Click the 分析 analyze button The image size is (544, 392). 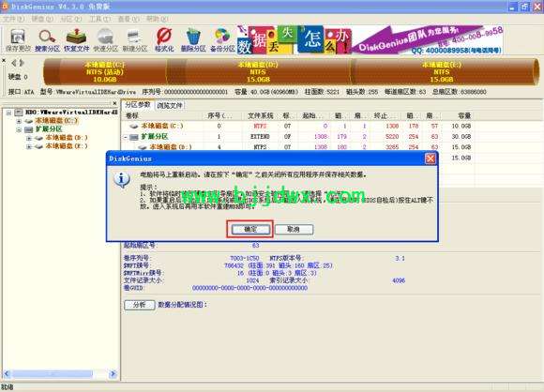point(140,305)
